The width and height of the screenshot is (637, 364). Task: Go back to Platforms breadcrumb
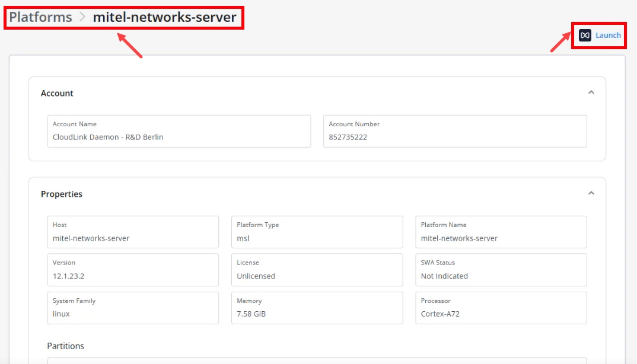click(x=40, y=17)
